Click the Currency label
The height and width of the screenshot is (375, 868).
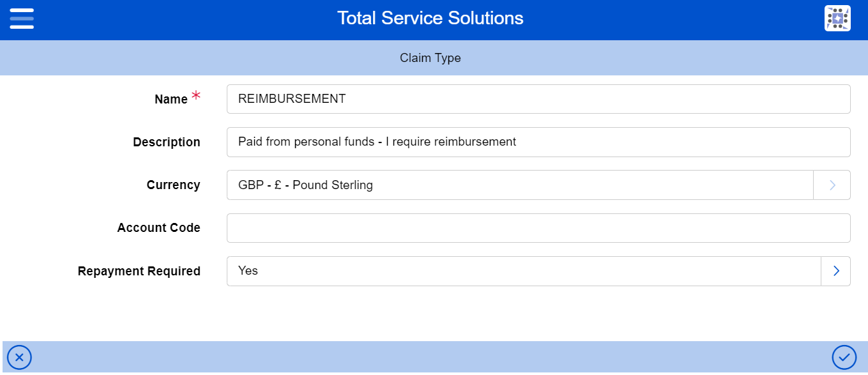click(174, 185)
